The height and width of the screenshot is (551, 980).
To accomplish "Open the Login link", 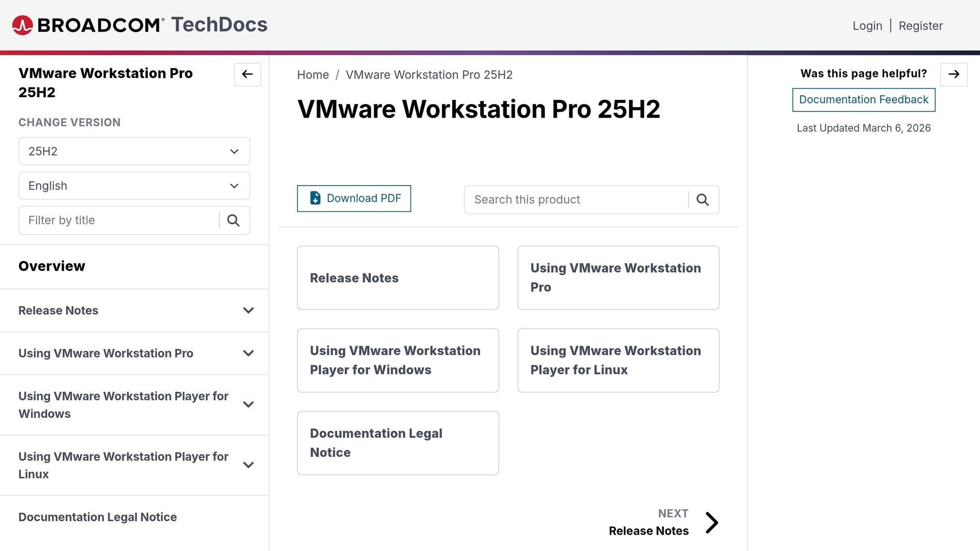I will click(x=867, y=26).
